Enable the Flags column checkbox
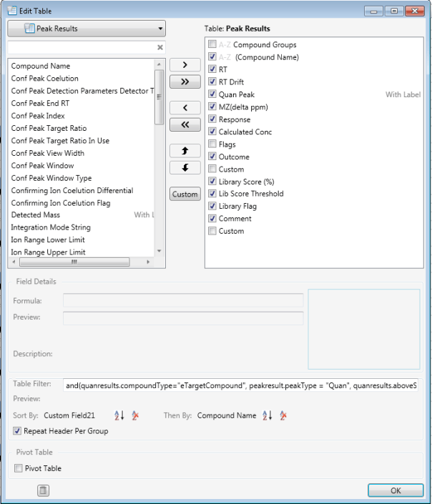 click(212, 144)
